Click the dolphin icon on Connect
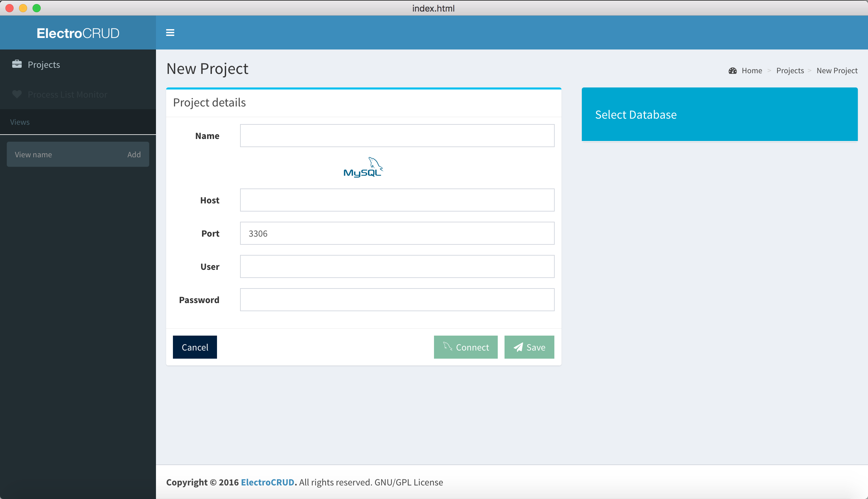This screenshot has height=499, width=868. pos(447,346)
